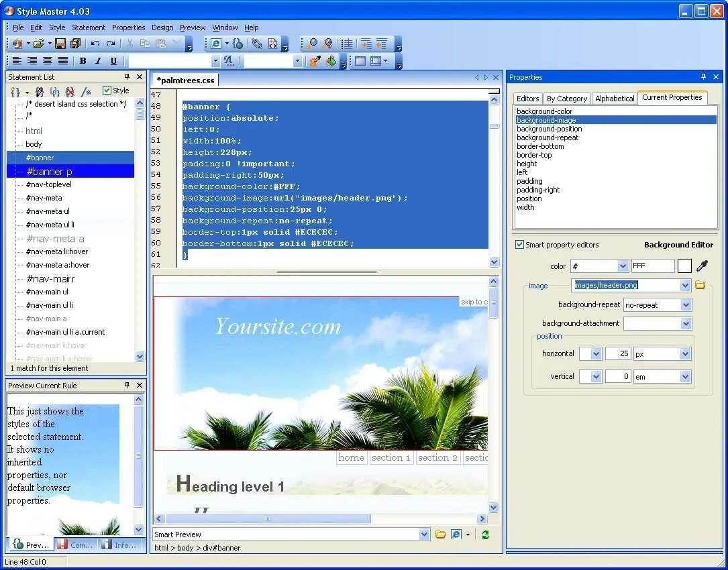Screen dimensions: 728x570
Task: Click the Internet Explorer preview icon in top toolbar
Action: coord(216,44)
